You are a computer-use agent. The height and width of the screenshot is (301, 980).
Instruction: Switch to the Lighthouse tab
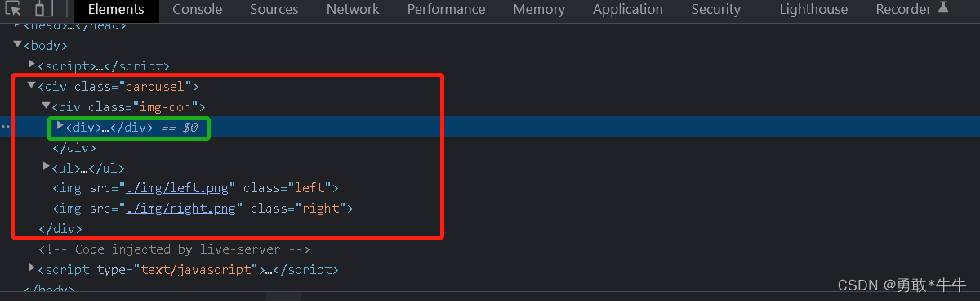813,10
